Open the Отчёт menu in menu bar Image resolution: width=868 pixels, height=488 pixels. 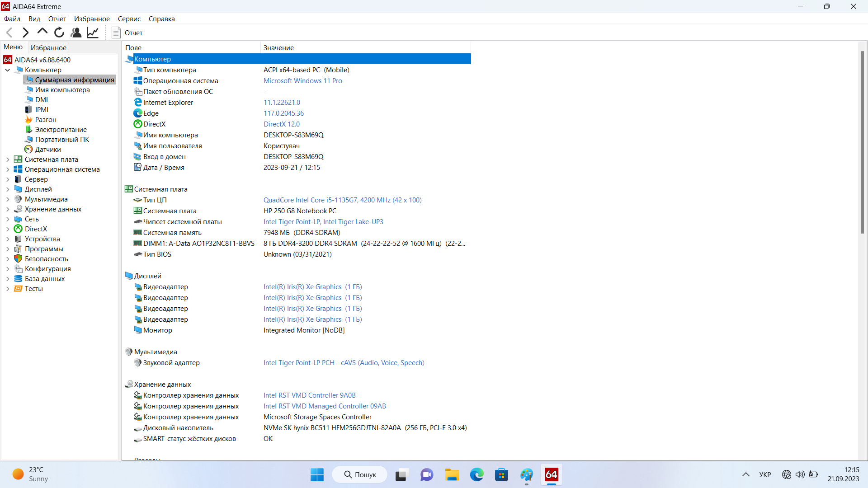click(57, 19)
